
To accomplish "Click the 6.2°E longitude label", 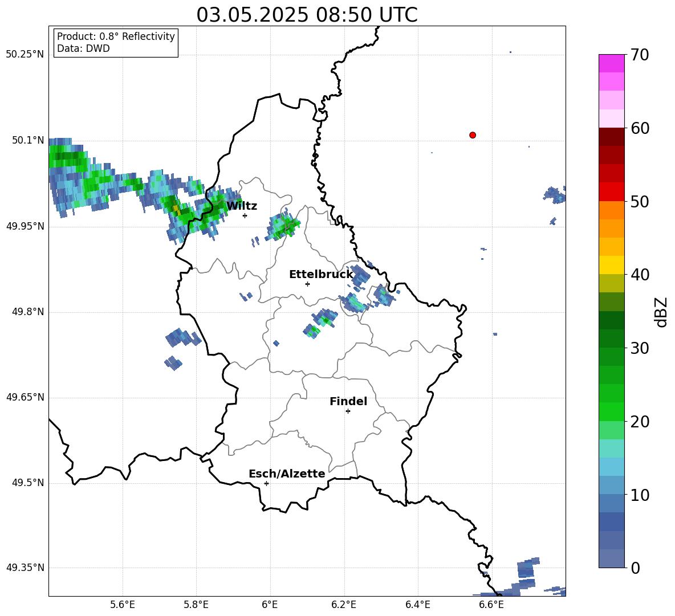I will click(344, 605).
